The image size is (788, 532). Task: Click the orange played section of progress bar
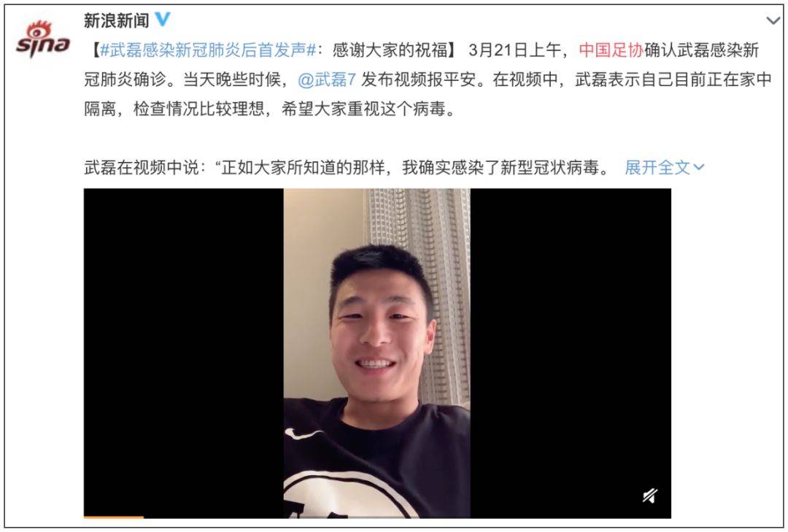pos(114,517)
